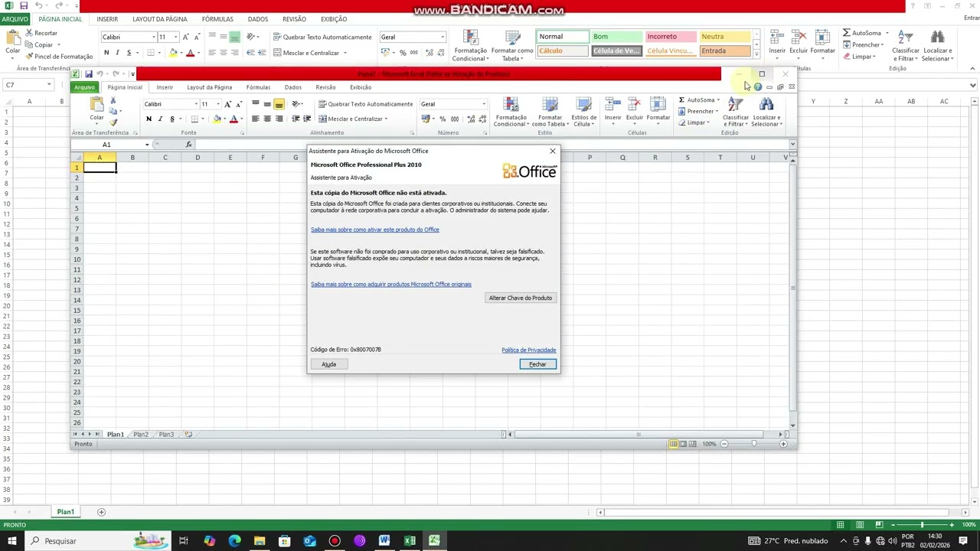The width and height of the screenshot is (980, 551).
Task: Click insert function fx button
Action: click(x=188, y=145)
